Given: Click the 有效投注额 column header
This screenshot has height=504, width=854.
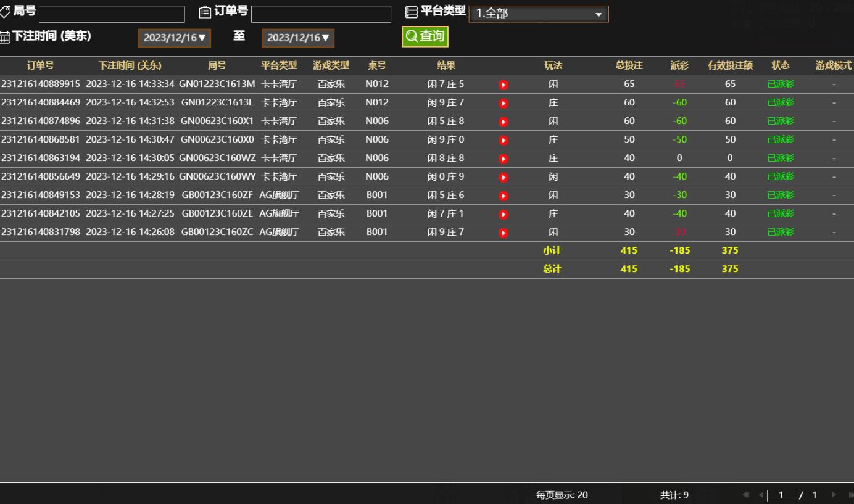Looking at the screenshot, I should click(730, 65).
